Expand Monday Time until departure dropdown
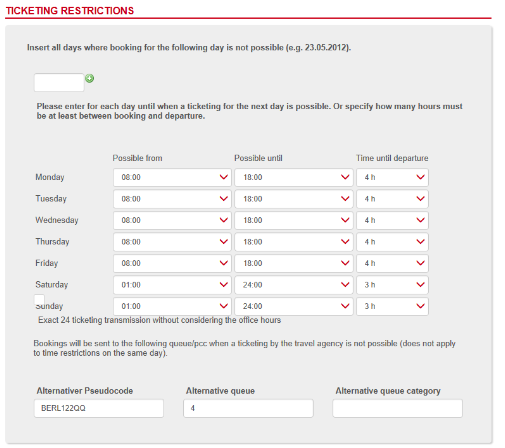Image resolution: width=505 pixels, height=448 pixels. pos(392,177)
